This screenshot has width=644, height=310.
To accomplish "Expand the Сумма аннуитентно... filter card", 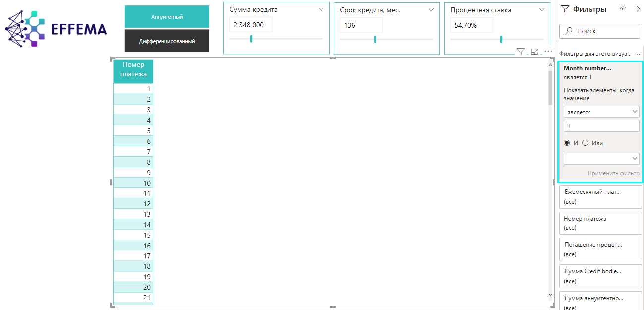I will click(600, 301).
